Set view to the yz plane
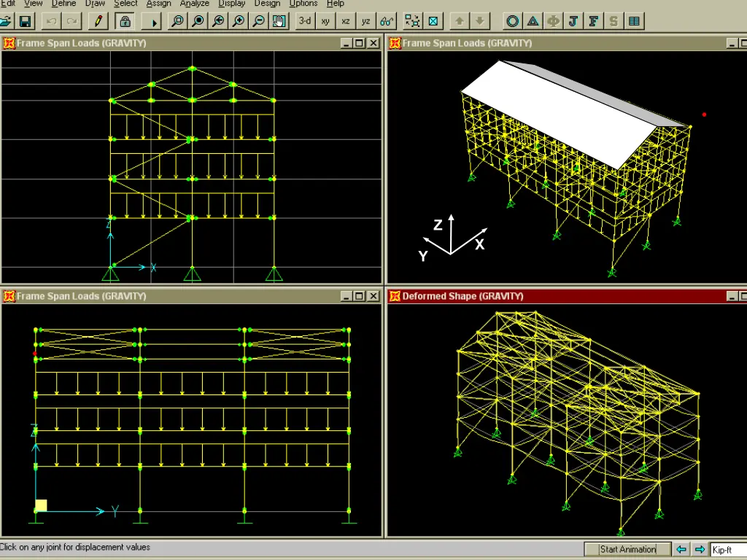Viewport: 747px width, 560px height. point(366,21)
